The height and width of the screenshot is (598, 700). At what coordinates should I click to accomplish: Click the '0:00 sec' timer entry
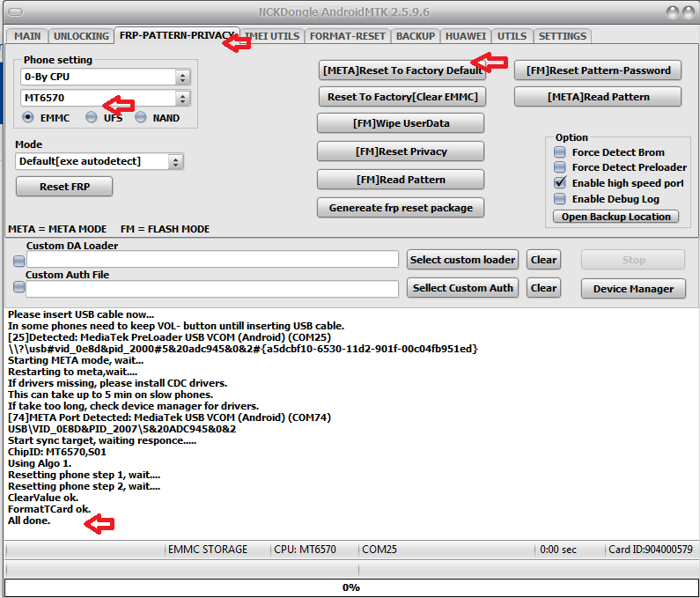(558, 550)
